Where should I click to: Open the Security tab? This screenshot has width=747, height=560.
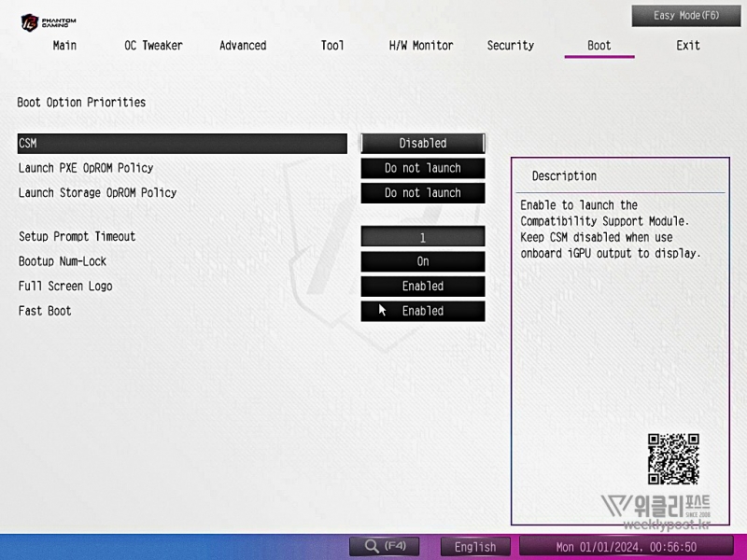pos(511,45)
